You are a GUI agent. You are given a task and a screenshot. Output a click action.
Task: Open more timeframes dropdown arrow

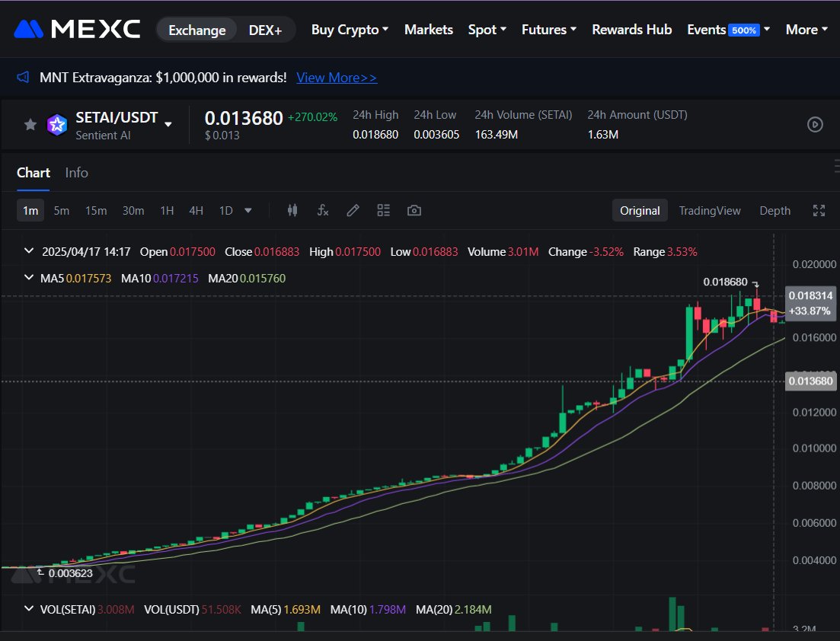[x=248, y=210]
